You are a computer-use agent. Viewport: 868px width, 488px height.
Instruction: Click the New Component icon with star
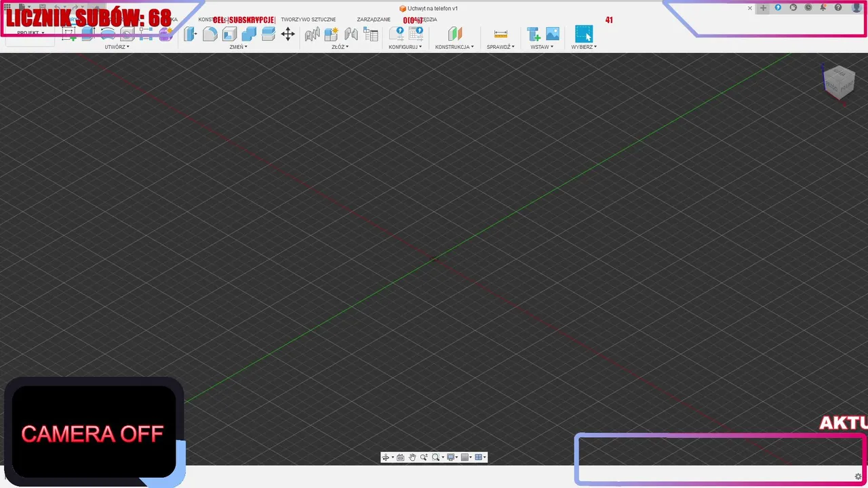click(x=332, y=34)
